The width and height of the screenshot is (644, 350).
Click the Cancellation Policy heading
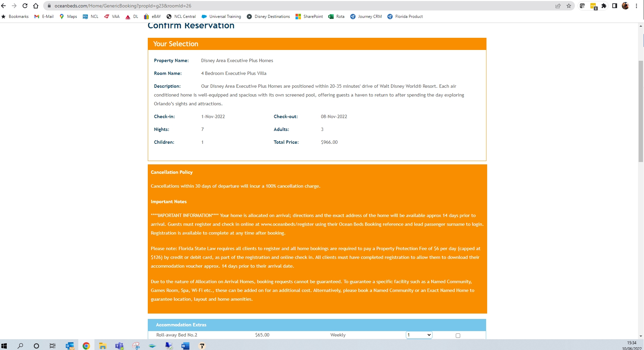coord(172,172)
